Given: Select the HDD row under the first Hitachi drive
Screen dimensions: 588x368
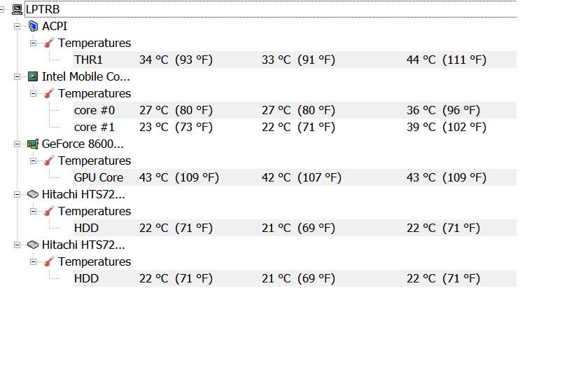Looking at the screenshot, I should point(86,228).
